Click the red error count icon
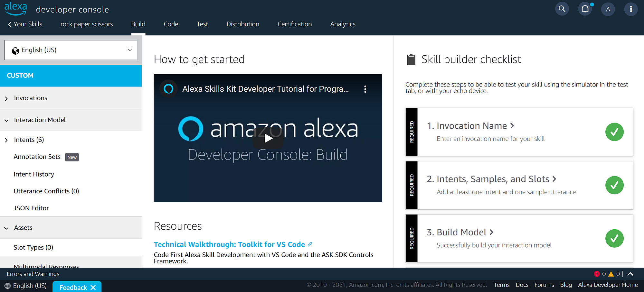Screen dimensions: 644x292 point(597,274)
